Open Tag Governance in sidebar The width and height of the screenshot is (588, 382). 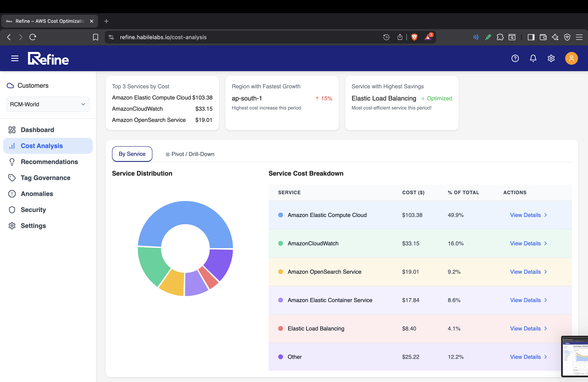pyautogui.click(x=48, y=178)
